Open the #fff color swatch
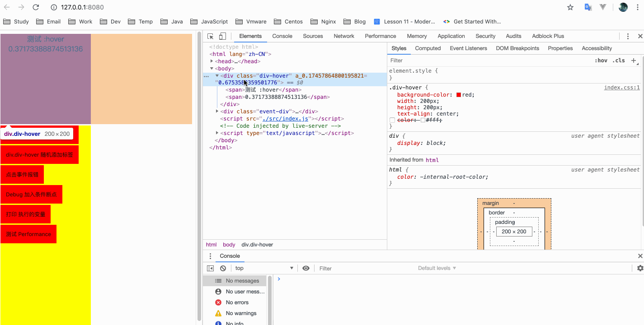This screenshot has height=325, width=644. (423, 120)
